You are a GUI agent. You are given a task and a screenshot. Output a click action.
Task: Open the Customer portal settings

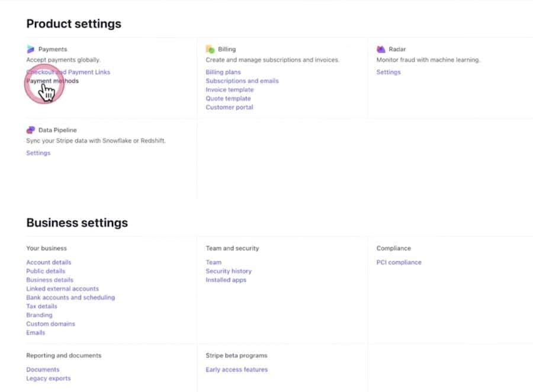click(x=230, y=107)
